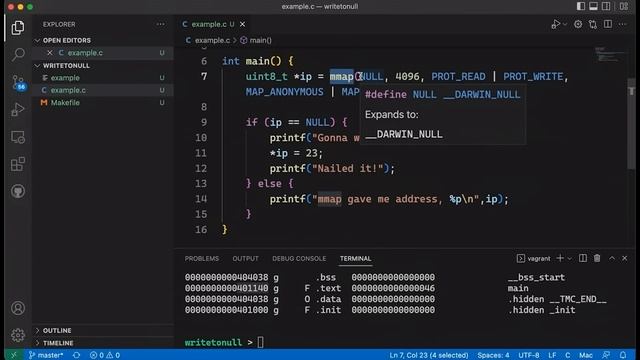This screenshot has width=640, height=360.
Task: Toggle the secondary side bar layout icon
Action: pyautogui.click(x=607, y=6)
